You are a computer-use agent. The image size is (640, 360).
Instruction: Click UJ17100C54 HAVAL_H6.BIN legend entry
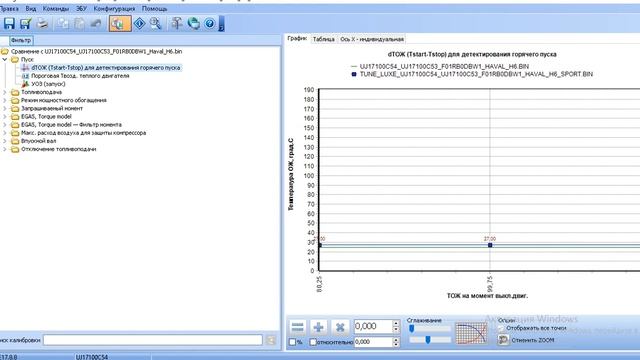click(444, 66)
